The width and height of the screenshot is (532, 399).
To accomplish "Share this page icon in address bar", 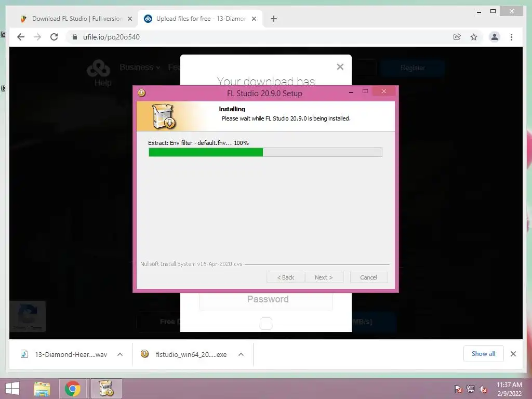I will click(x=457, y=37).
